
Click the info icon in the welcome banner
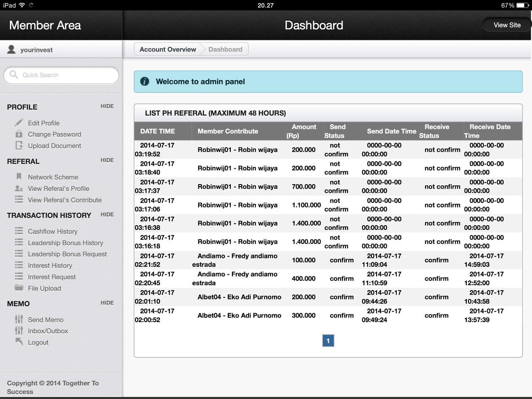[145, 81]
